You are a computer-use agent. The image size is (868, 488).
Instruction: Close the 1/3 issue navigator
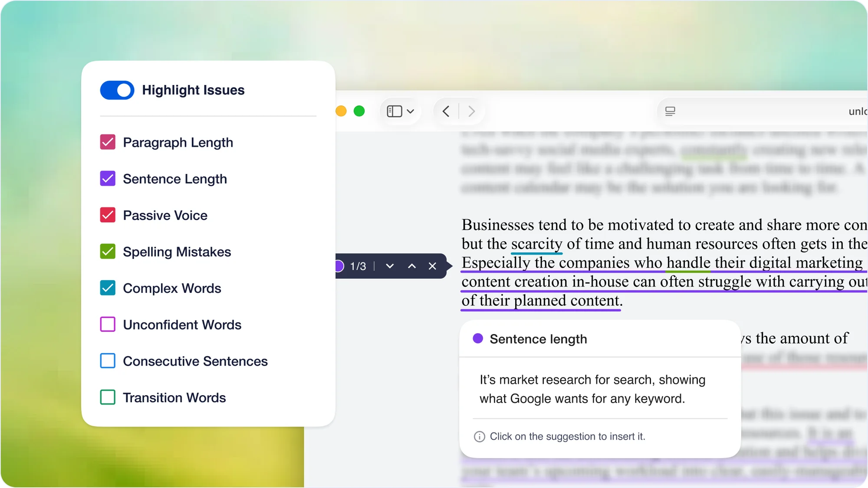pos(432,266)
